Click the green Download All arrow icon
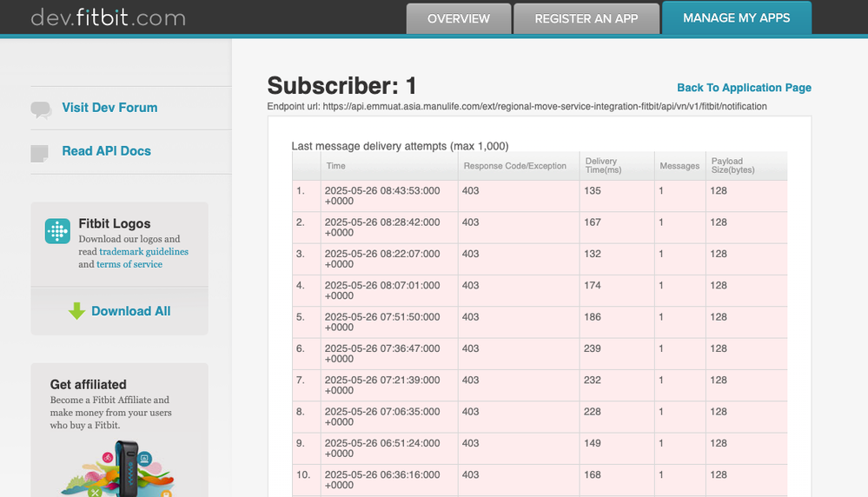Viewport: 868px width, 497px height. (x=77, y=311)
